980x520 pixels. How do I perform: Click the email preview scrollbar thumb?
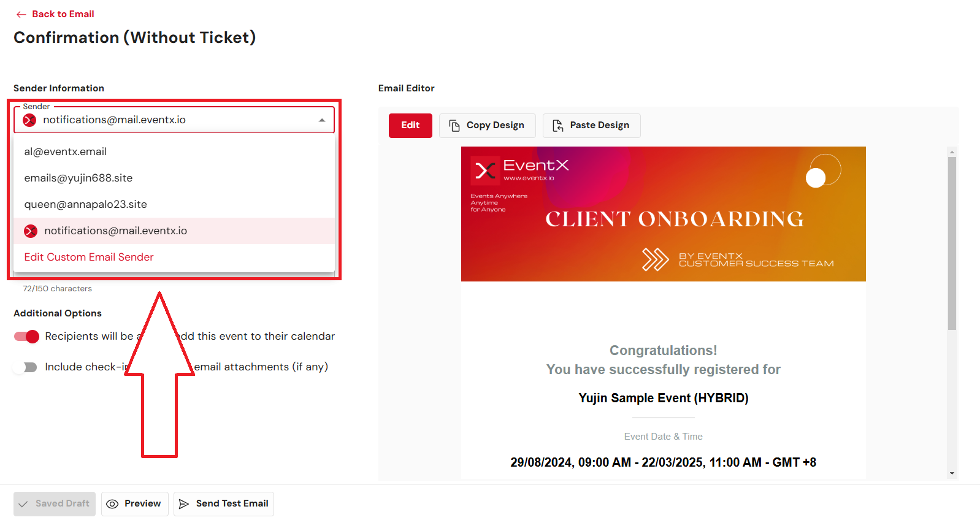pos(952,243)
